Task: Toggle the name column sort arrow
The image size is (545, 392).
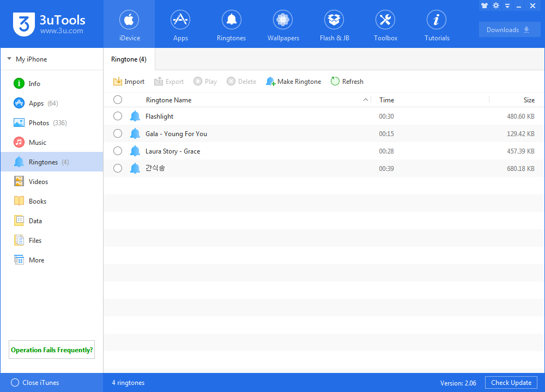Action: click(365, 100)
